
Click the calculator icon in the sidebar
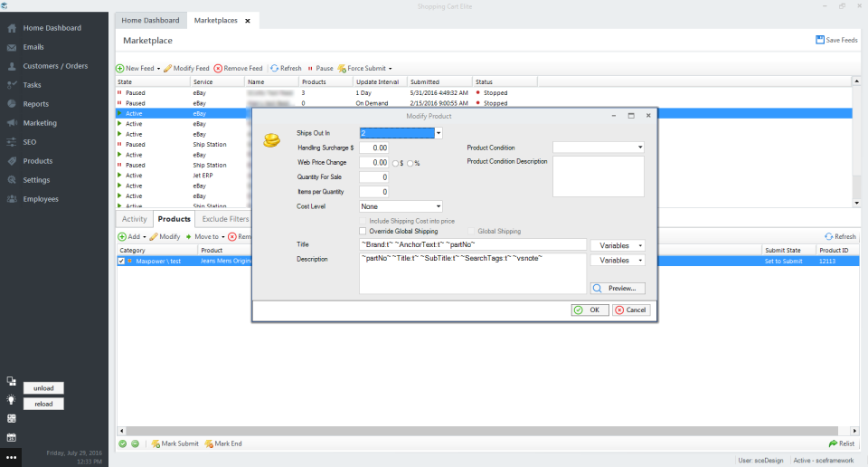tap(11, 418)
